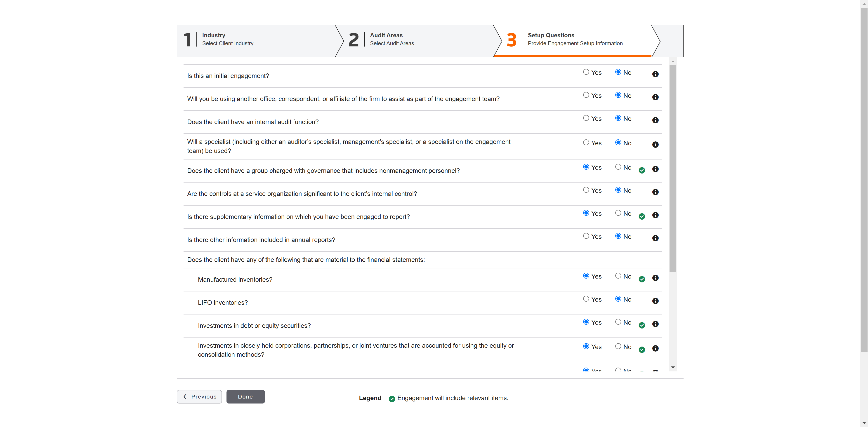
Task: Click info icon for internal audit function
Action: (655, 120)
